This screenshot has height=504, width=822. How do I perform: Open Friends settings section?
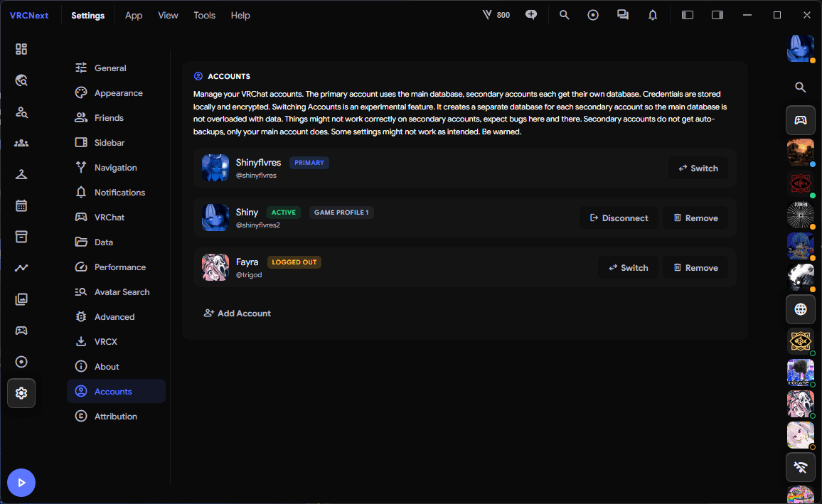click(x=117, y=118)
